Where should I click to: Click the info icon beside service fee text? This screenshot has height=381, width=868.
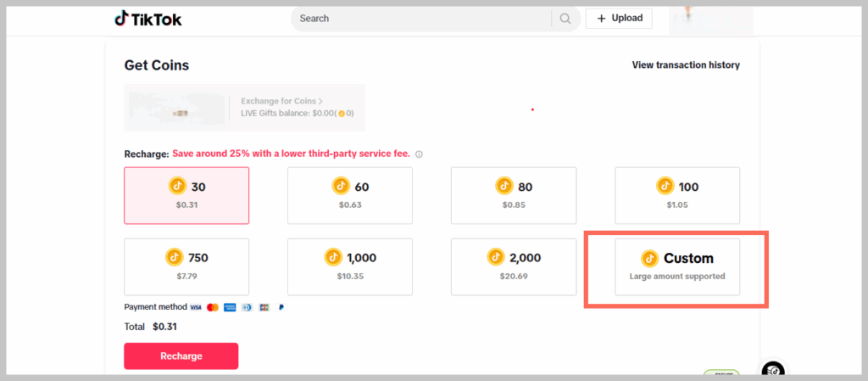point(419,154)
